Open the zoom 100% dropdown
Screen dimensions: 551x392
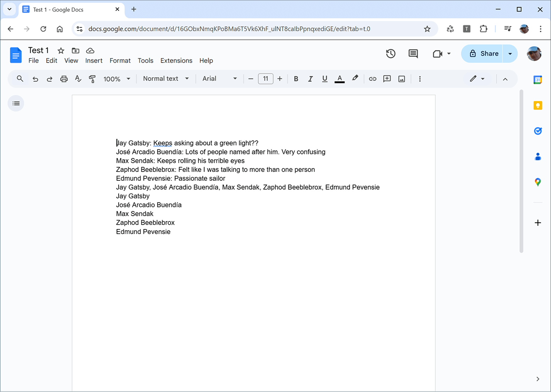point(117,79)
